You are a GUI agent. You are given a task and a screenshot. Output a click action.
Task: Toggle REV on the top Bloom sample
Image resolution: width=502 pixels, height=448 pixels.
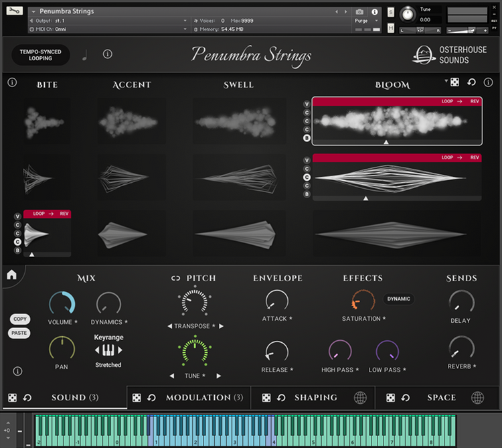475,101
